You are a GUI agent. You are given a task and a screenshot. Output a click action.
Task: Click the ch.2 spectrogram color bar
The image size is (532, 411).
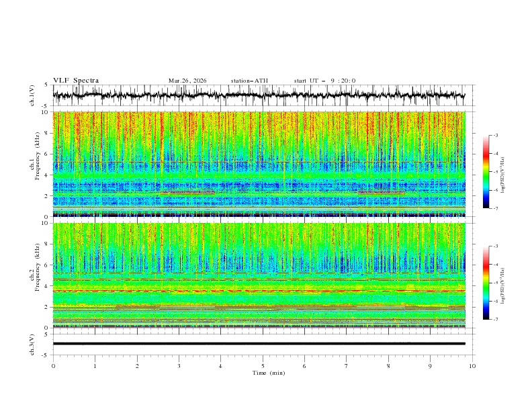tap(486, 283)
